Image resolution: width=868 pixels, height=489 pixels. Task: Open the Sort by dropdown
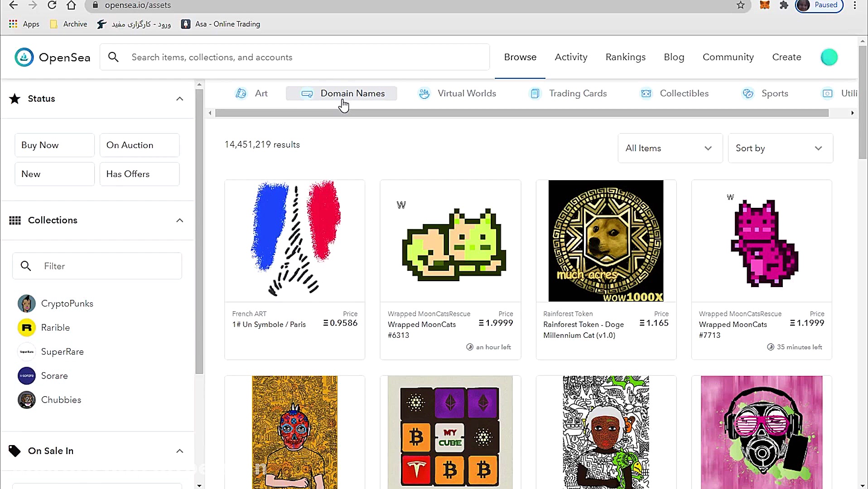[x=780, y=148]
